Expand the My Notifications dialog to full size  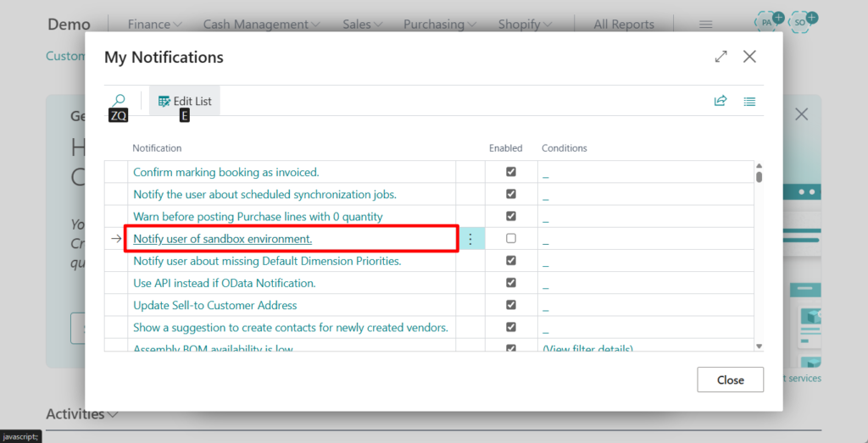point(721,57)
